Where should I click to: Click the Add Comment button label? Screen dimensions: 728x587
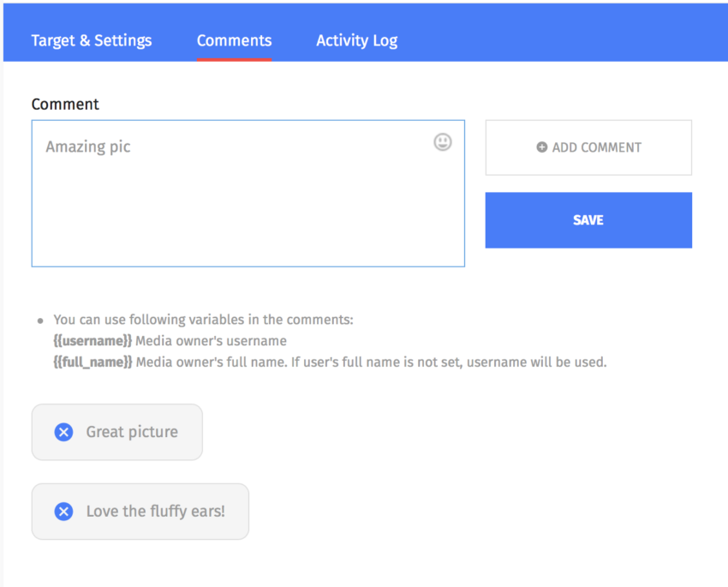[x=596, y=147]
